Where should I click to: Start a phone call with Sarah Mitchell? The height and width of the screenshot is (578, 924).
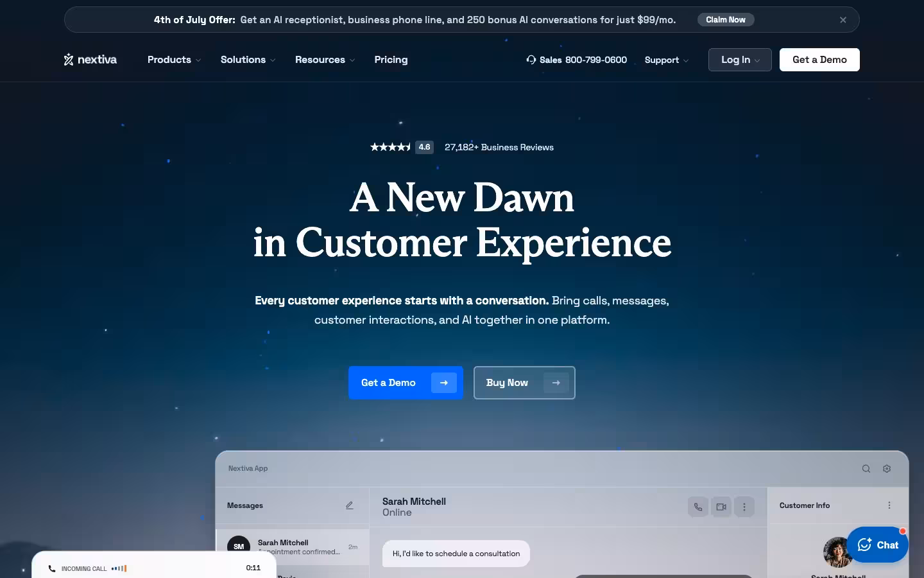pyautogui.click(x=698, y=507)
